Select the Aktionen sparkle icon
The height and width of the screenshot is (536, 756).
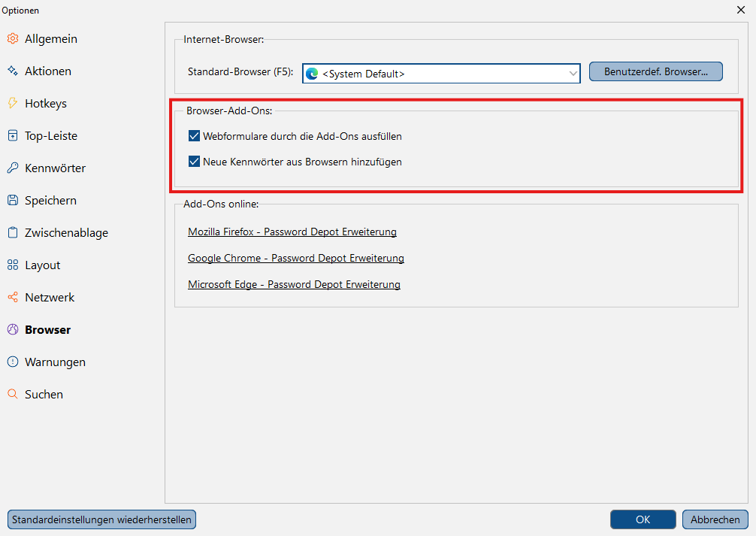coord(13,71)
